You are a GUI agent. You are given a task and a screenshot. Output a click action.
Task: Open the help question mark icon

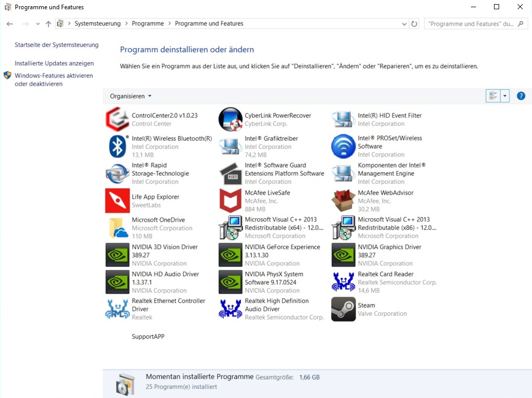coord(521,96)
